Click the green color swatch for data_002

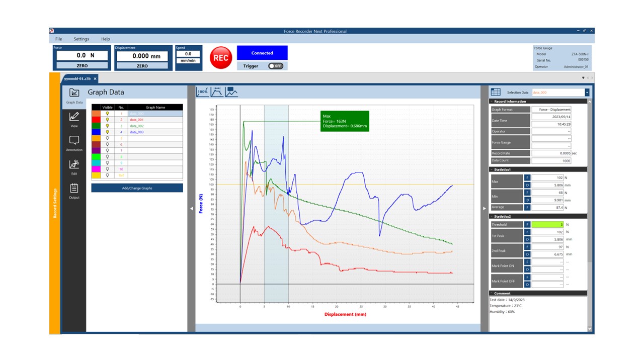[96, 126]
